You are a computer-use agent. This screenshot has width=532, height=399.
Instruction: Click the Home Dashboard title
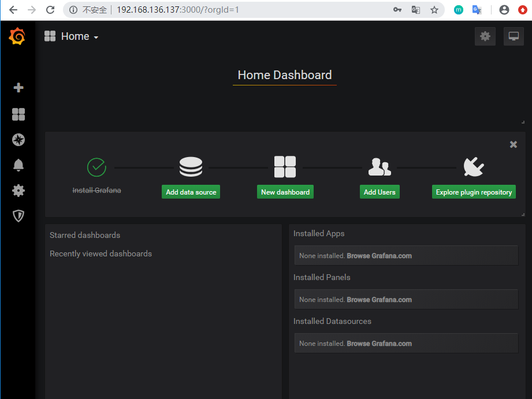point(285,75)
